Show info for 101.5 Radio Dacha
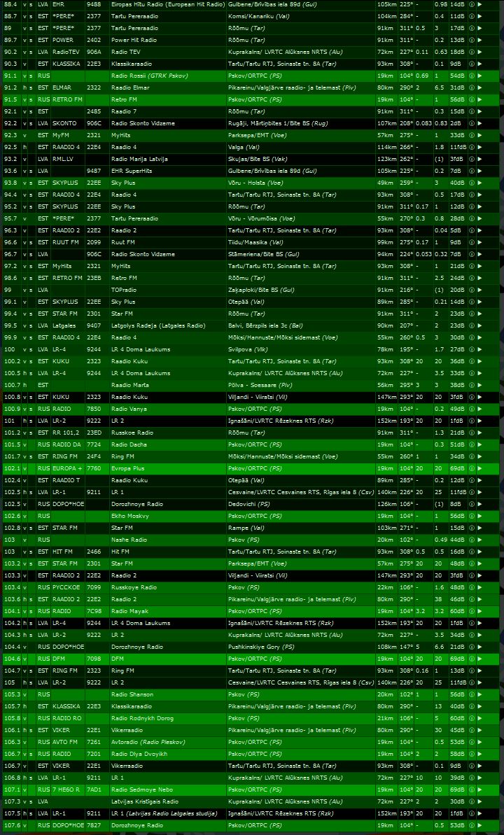The width and height of the screenshot is (504, 835). click(472, 444)
